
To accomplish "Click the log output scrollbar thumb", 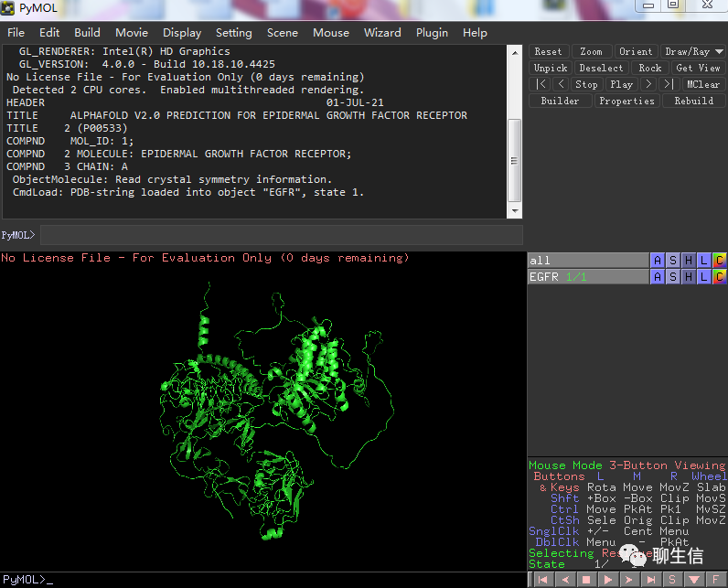I will 514,161.
